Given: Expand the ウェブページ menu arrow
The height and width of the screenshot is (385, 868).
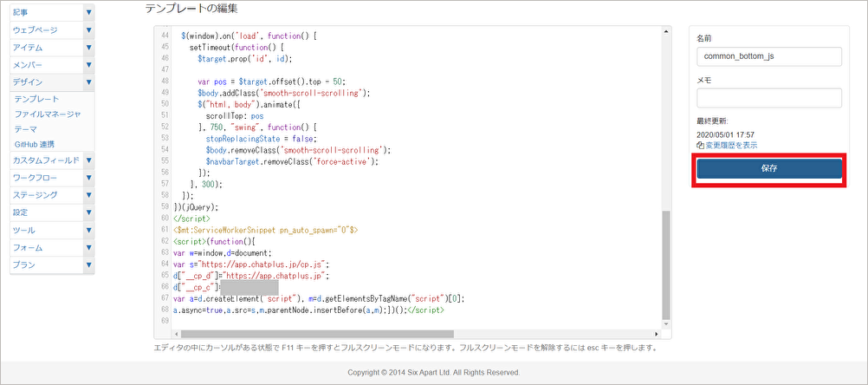Looking at the screenshot, I should tap(88, 29).
